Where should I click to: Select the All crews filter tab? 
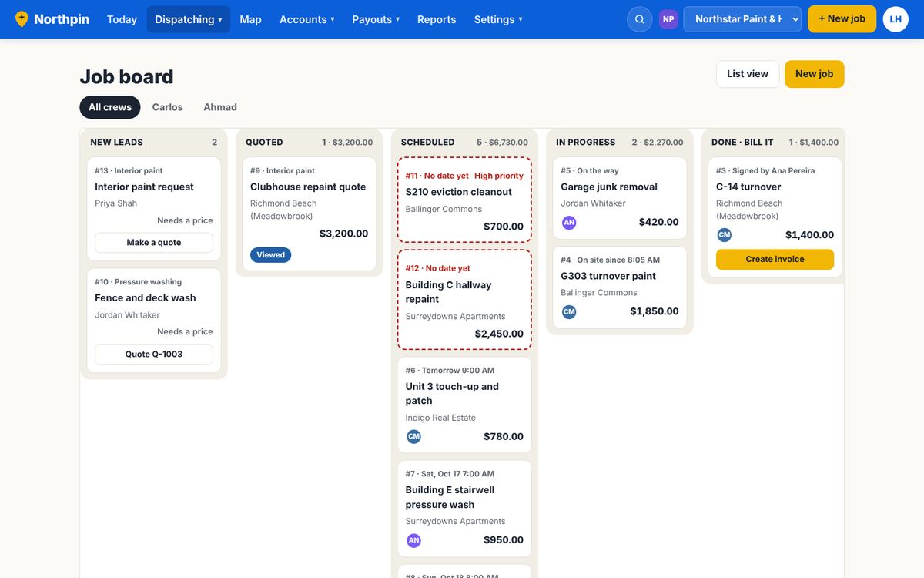pos(110,107)
